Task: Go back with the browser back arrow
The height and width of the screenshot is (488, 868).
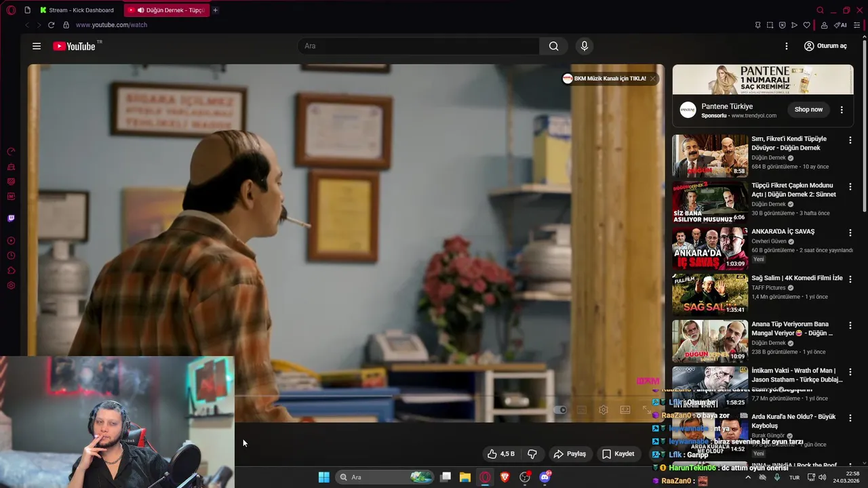Action: 26,25
